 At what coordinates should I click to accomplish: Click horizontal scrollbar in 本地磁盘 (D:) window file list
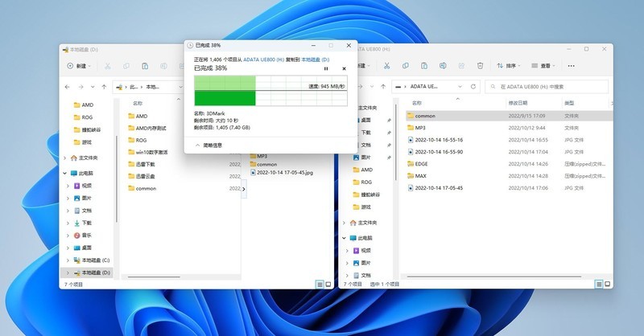coord(154,277)
